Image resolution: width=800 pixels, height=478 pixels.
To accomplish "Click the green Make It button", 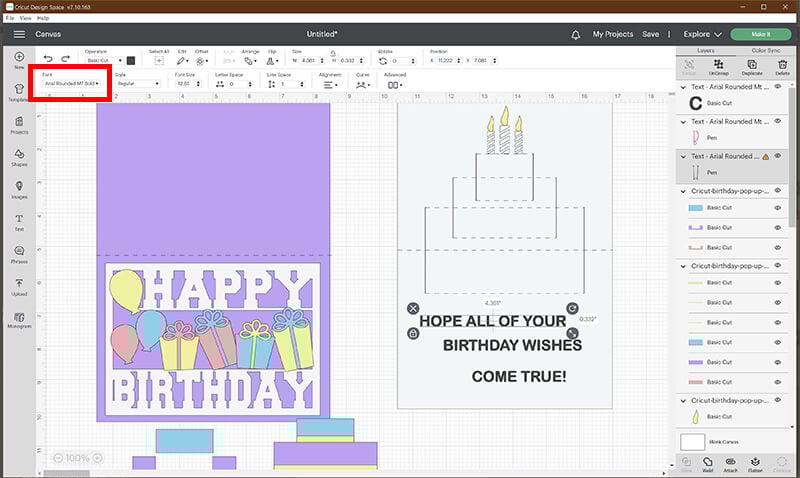I will [x=761, y=34].
